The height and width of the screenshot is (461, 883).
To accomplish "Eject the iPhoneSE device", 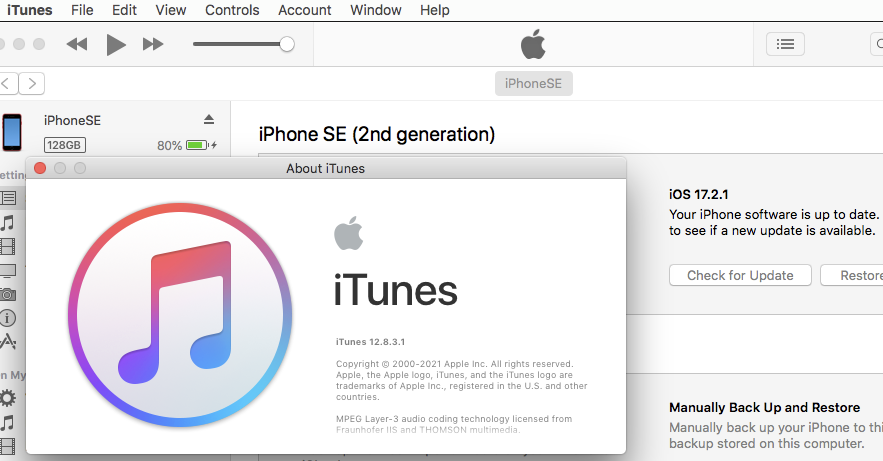I will [209, 119].
